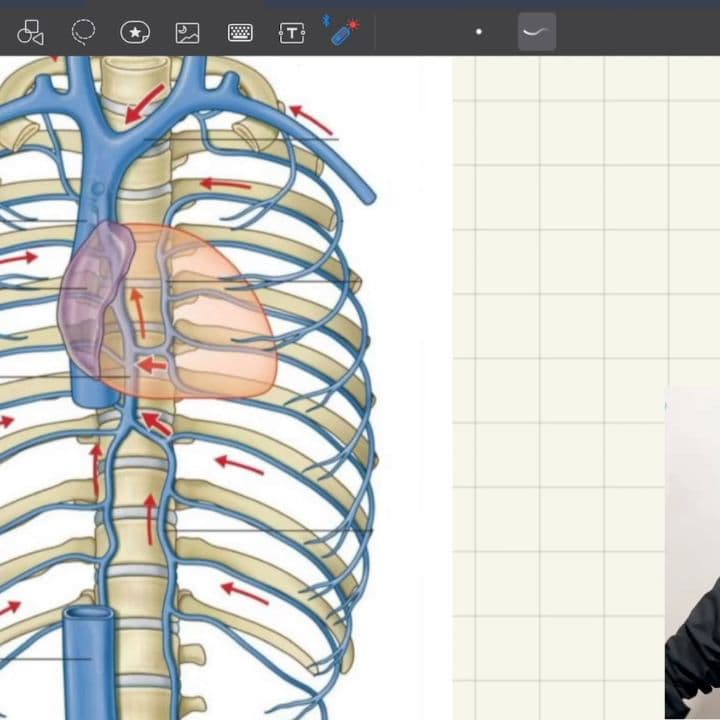Image resolution: width=720 pixels, height=720 pixels.
Task: Toggle the highlighted curved stroke style
Action: [537, 32]
